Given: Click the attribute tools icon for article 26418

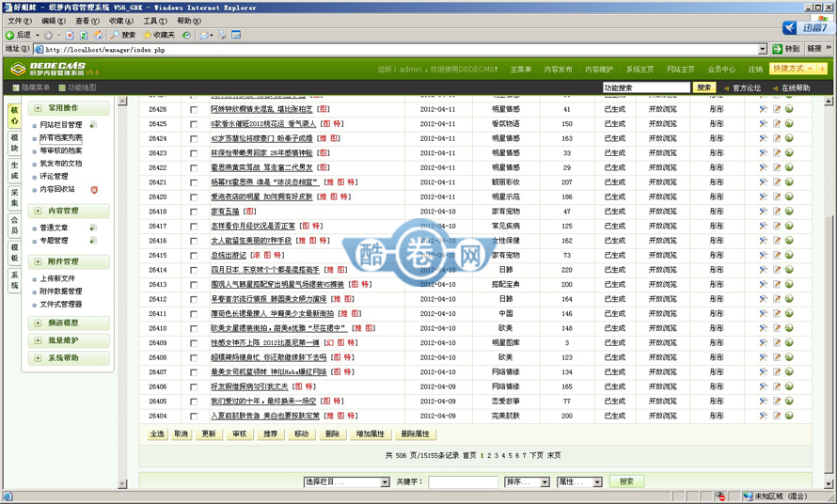Looking at the screenshot, I should [x=764, y=212].
